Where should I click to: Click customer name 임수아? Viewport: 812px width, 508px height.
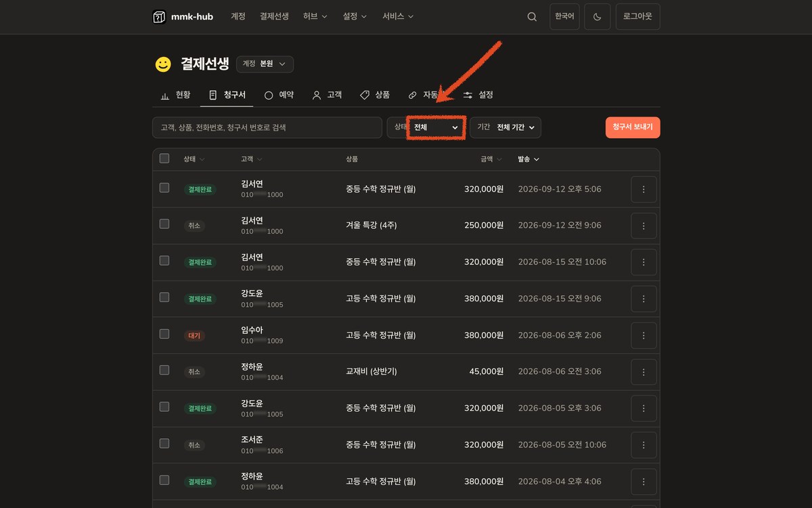tap(252, 330)
